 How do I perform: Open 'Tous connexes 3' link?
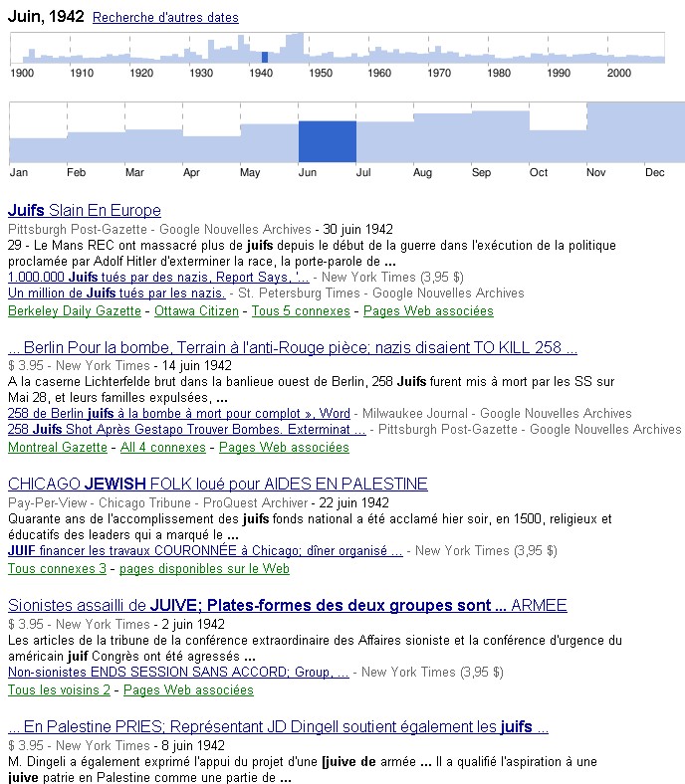(57, 568)
